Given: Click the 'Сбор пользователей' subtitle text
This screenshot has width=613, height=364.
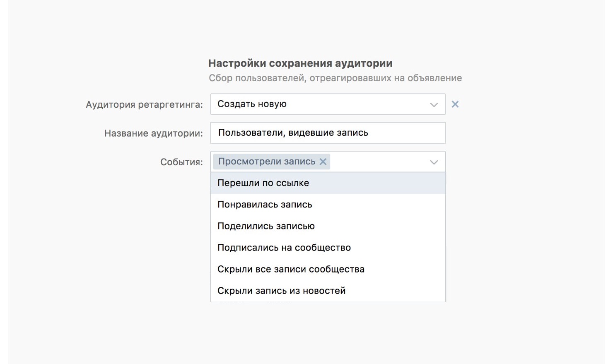Looking at the screenshot, I should pos(335,78).
